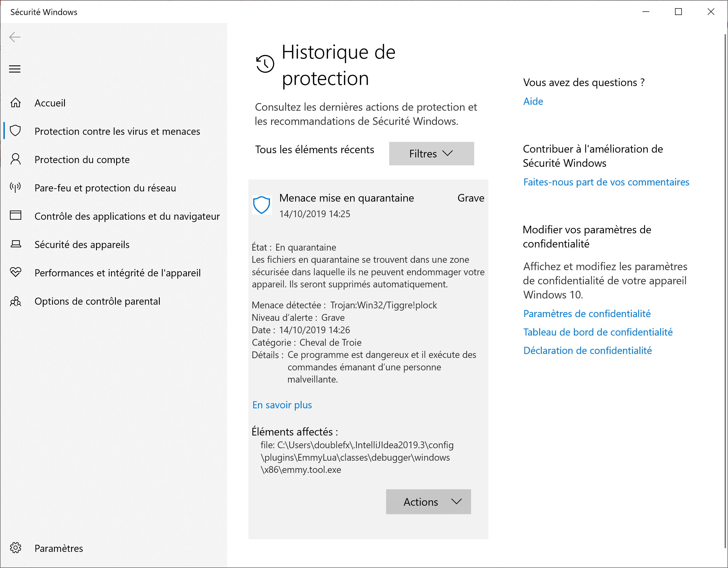Viewport: 728px width, 568px height.
Task: Collapse the Menace mise en quarantaine entry
Action: pyautogui.click(x=347, y=198)
